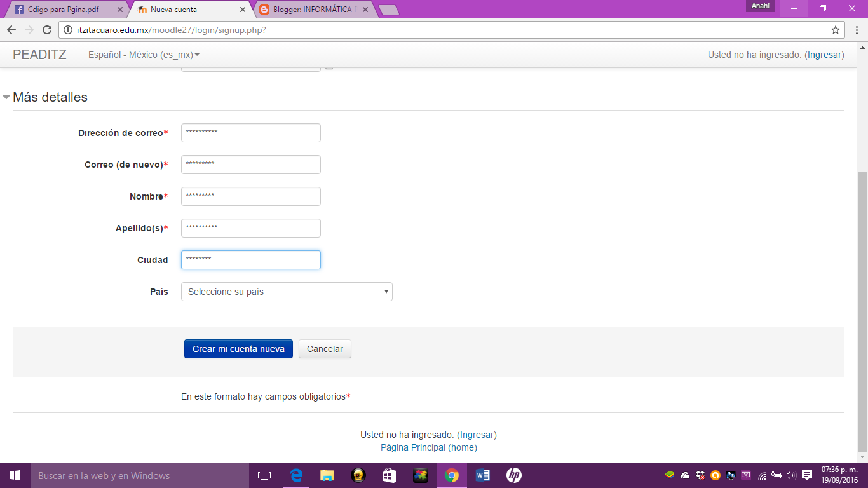868x488 pixels.
Task: Open the colorful puzzle-piece app on taskbar
Action: pos(420,475)
